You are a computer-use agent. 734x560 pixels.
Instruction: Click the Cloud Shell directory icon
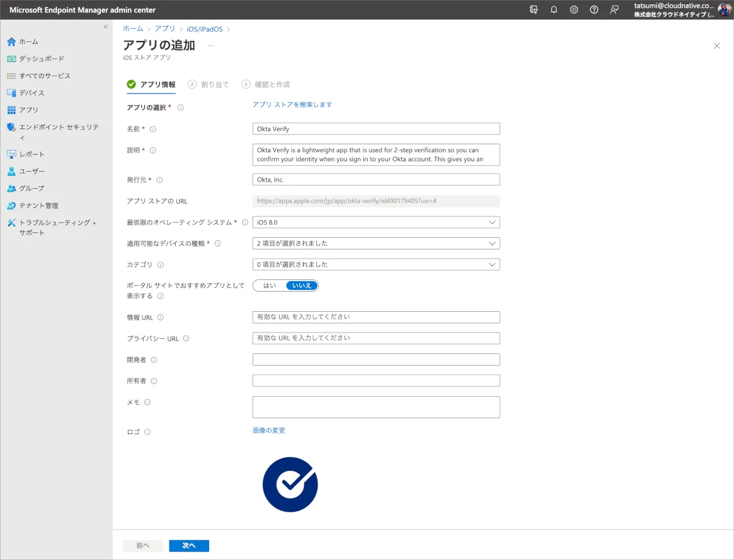[533, 10]
